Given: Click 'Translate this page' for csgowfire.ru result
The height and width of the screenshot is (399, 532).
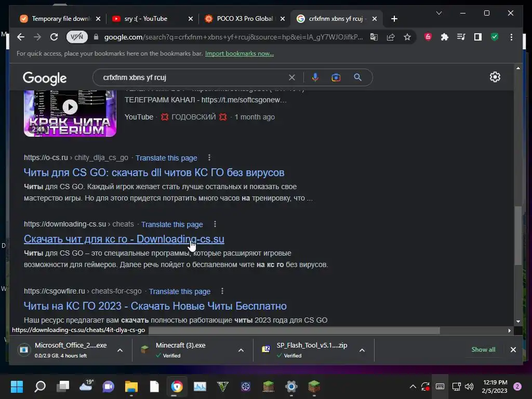Looking at the screenshot, I should click(179, 291).
